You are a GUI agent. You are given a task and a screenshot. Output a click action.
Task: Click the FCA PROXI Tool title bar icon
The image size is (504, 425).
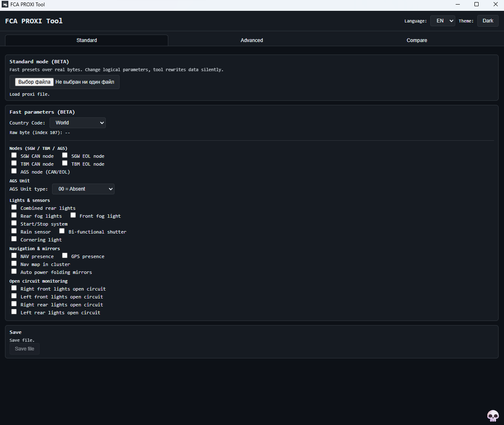(x=5, y=5)
